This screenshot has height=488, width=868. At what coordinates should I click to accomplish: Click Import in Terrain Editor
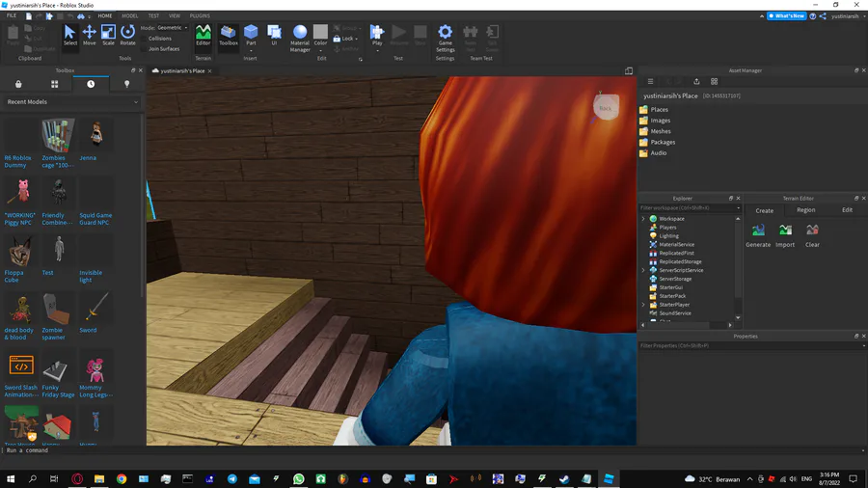point(785,235)
